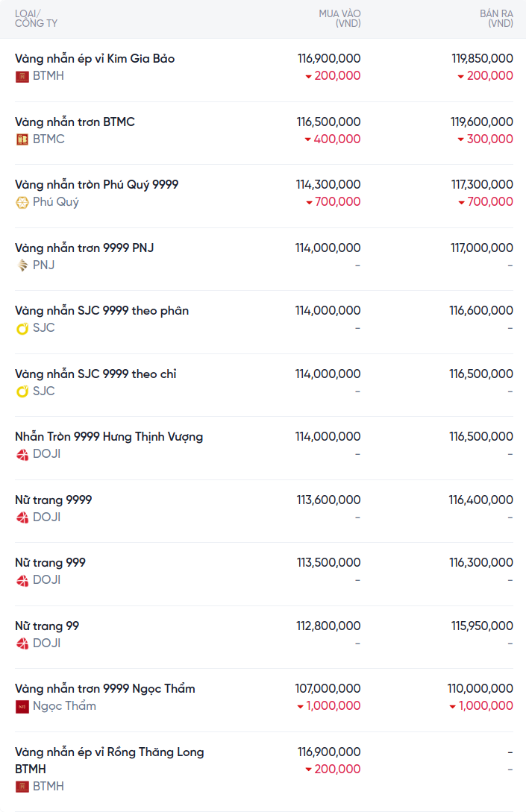Click the Ngọc Thẩm red logo icon

coord(22,706)
